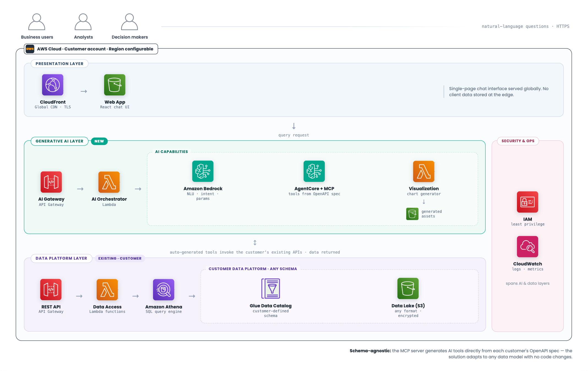588x371 pixels.
Task: Click the DATA PLATFORM LAYER label
Action: 61,258
